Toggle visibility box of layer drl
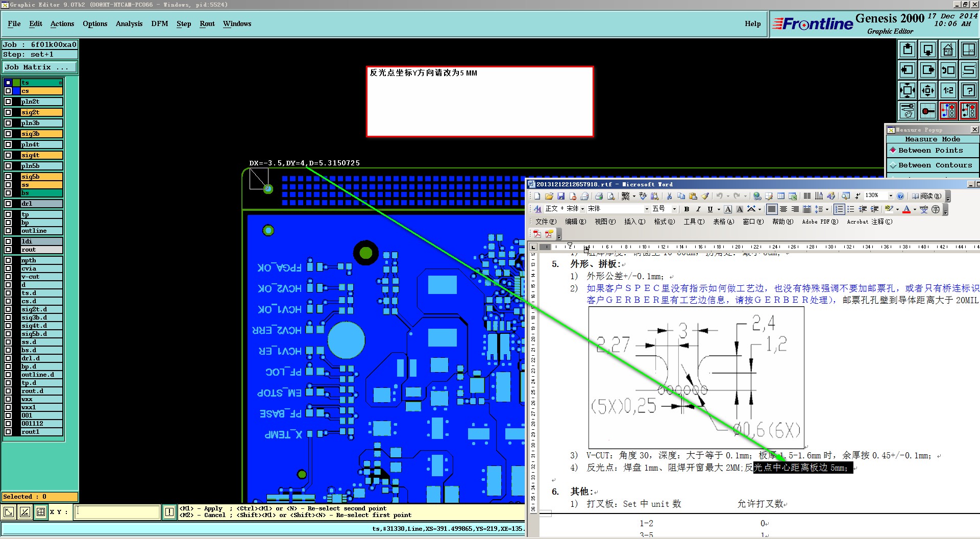This screenshot has height=539, width=980. pyautogui.click(x=8, y=204)
